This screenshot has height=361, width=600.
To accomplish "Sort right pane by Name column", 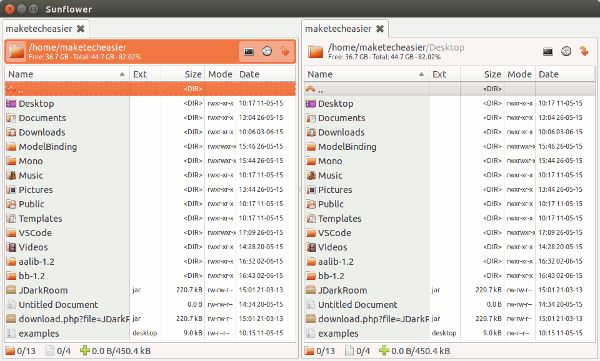I will (x=367, y=74).
